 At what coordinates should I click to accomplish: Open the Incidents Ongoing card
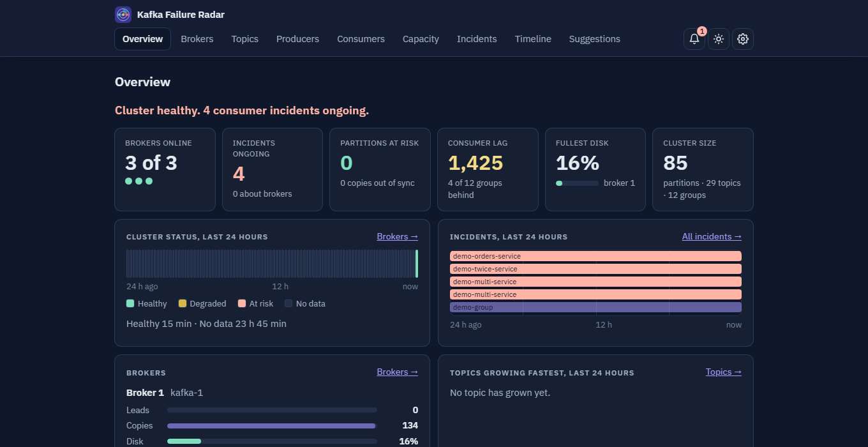pos(273,169)
